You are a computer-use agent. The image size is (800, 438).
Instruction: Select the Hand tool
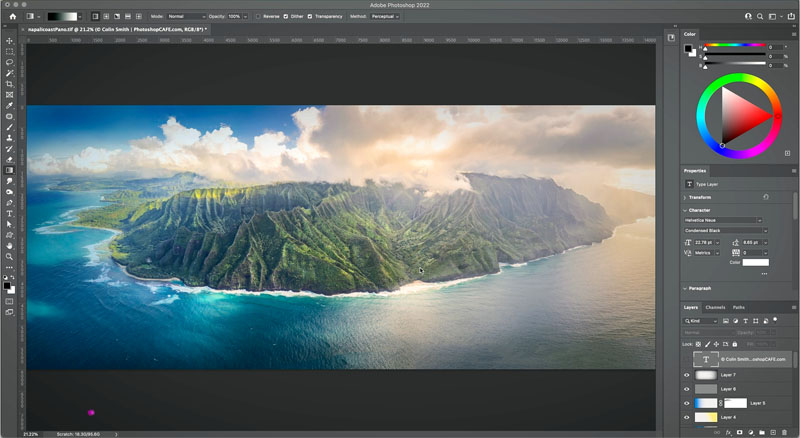(x=9, y=246)
